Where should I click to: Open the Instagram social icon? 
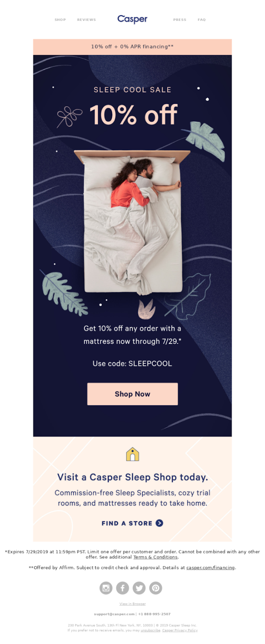(106, 588)
